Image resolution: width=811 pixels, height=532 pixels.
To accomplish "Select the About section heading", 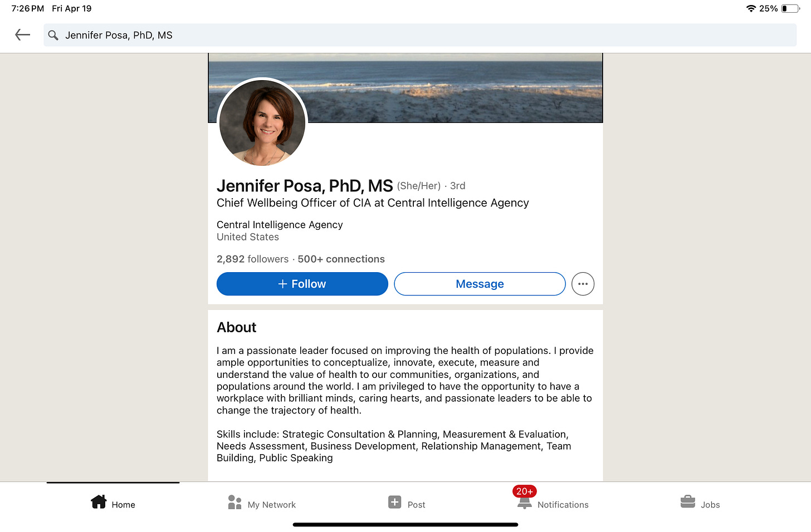I will click(237, 327).
